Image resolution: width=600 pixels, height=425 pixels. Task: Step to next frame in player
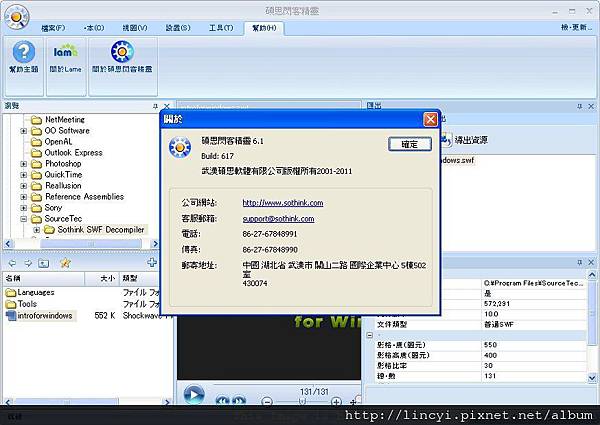[x=239, y=401]
